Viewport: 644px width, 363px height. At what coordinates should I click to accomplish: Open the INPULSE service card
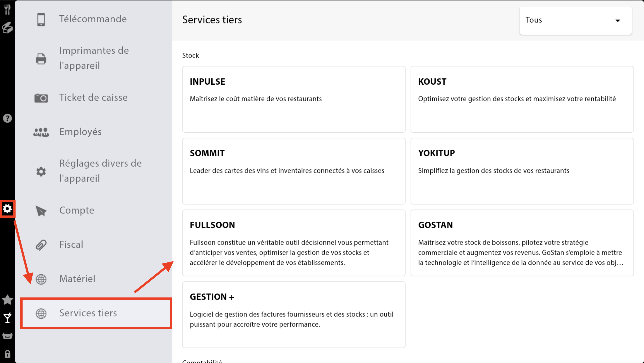point(294,99)
